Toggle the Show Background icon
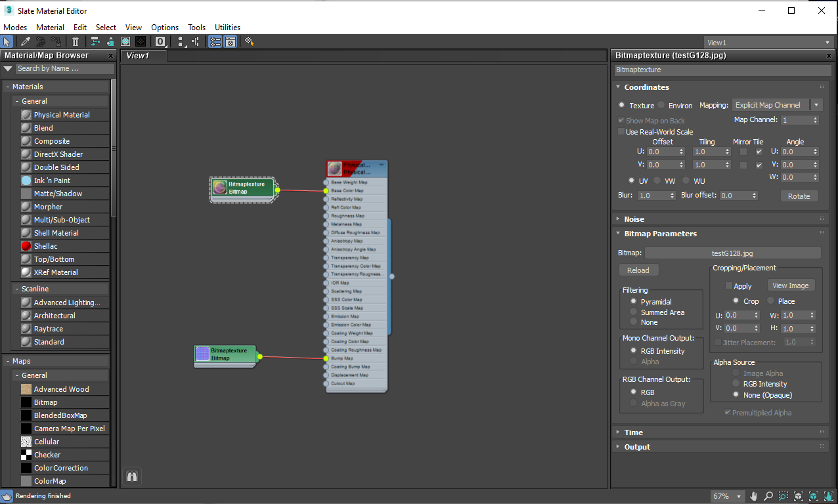Viewport: 838px width, 504px height. [125, 41]
